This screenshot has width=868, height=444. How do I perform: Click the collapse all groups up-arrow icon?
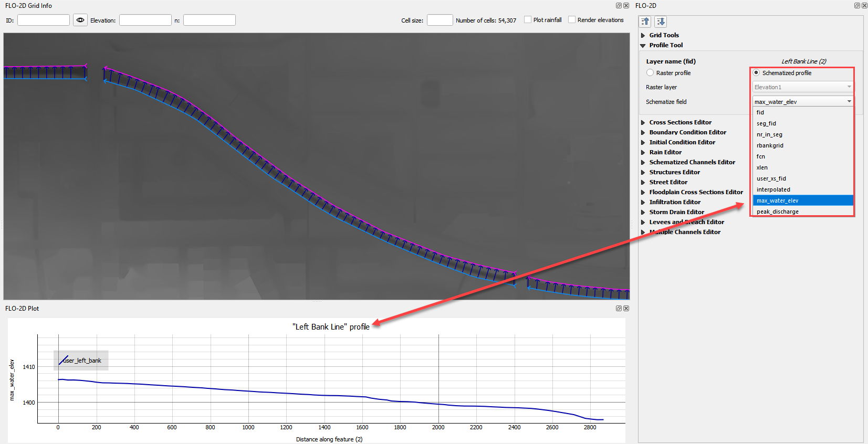click(645, 22)
